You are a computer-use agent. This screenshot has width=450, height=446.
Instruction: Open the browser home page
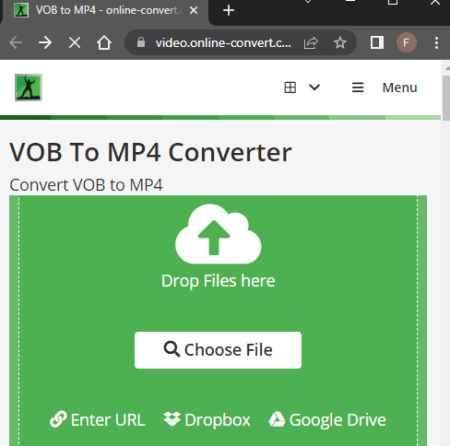pos(104,43)
